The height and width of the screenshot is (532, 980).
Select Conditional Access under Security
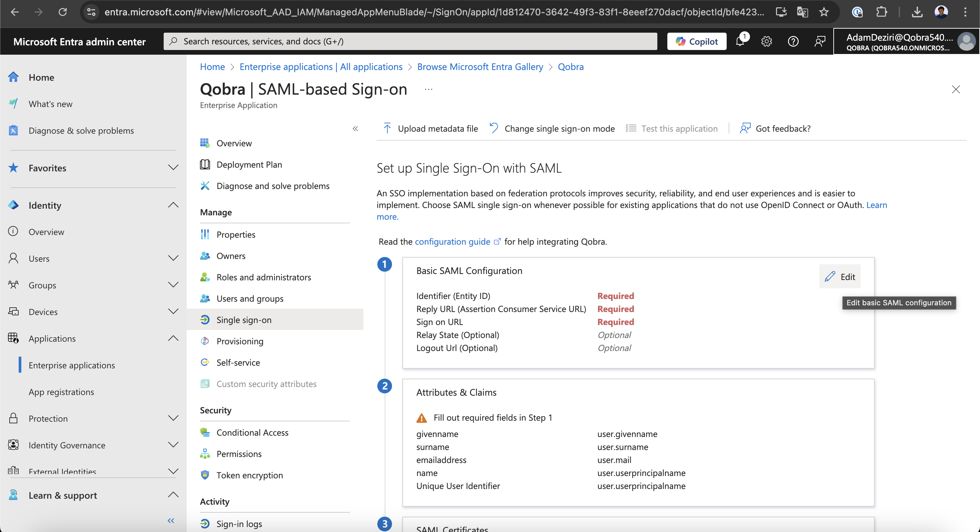coord(252,432)
